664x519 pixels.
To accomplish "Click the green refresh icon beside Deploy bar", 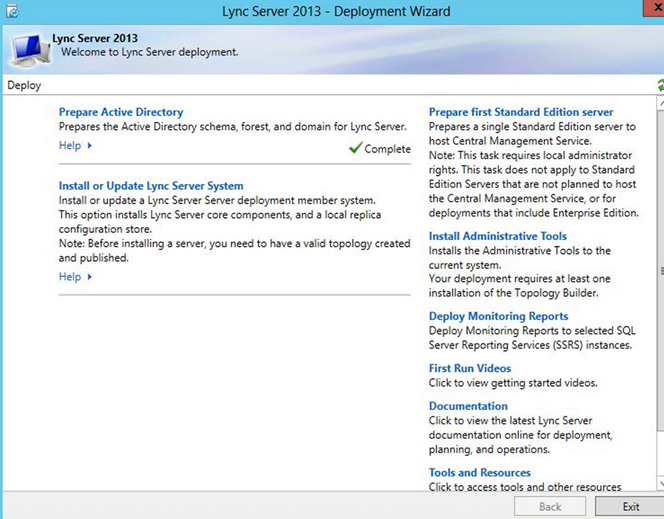I will 660,86.
